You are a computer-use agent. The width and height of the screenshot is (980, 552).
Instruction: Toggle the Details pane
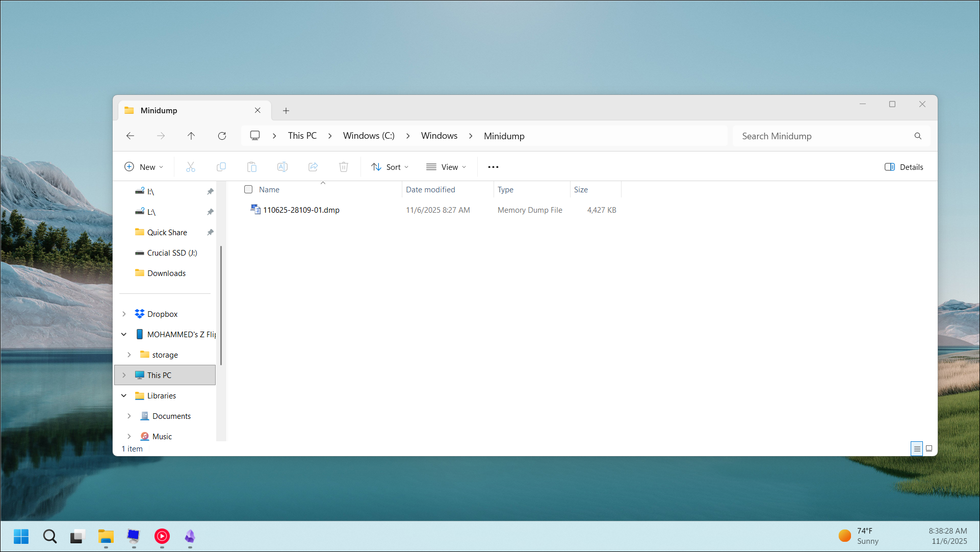point(904,167)
